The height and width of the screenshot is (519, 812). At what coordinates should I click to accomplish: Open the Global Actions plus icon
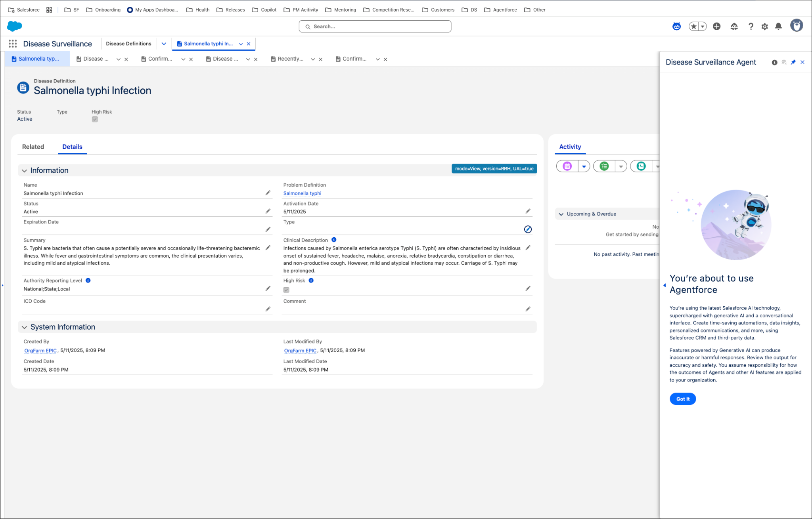[x=716, y=27]
